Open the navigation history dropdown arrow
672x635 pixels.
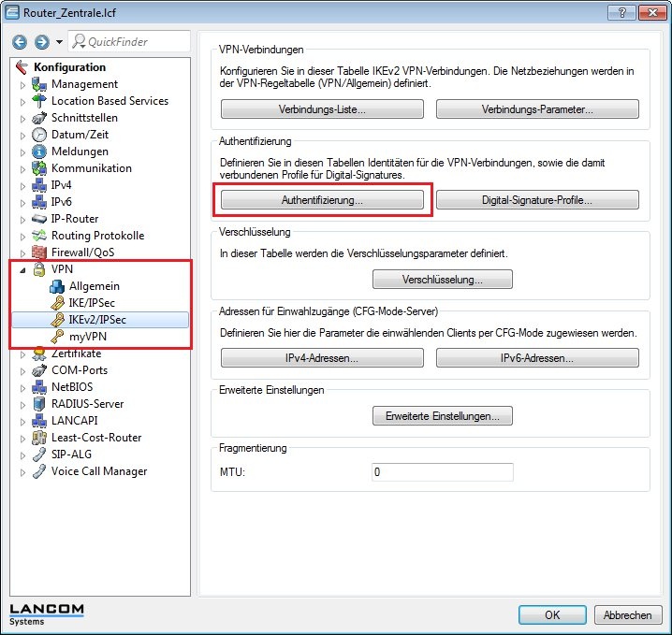tap(59, 42)
